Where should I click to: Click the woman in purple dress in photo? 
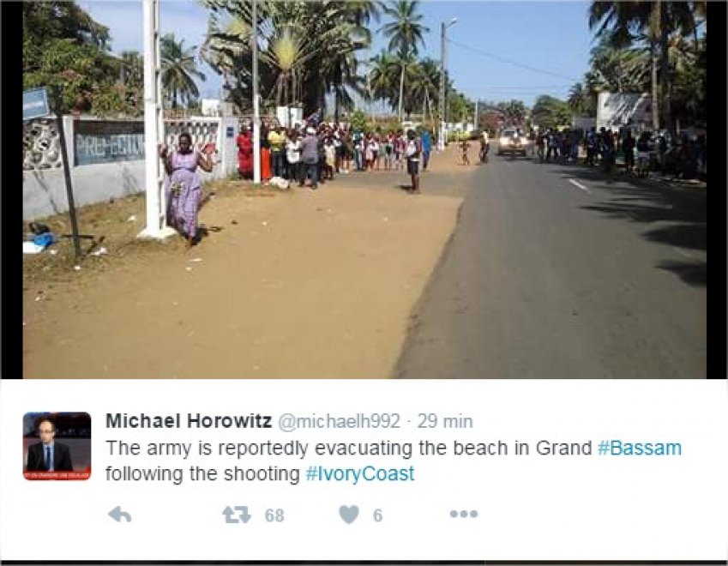coord(186,189)
